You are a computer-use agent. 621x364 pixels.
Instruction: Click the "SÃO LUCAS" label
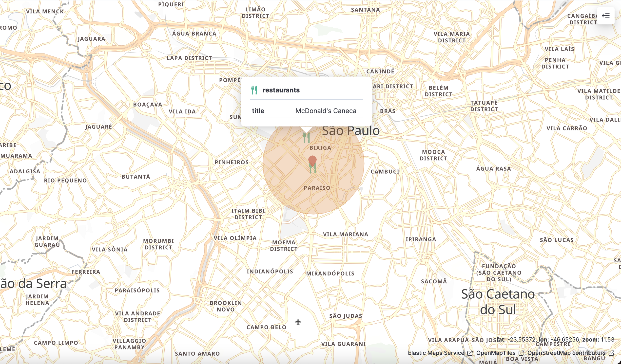click(x=557, y=240)
